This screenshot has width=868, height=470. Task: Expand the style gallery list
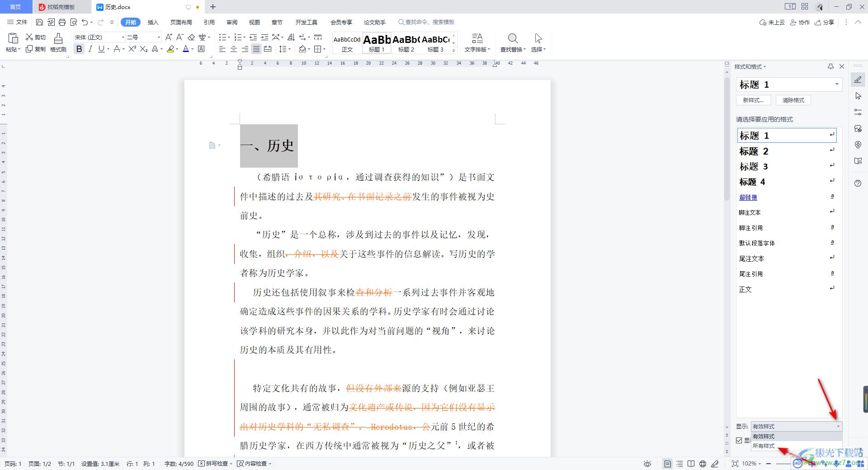453,51
